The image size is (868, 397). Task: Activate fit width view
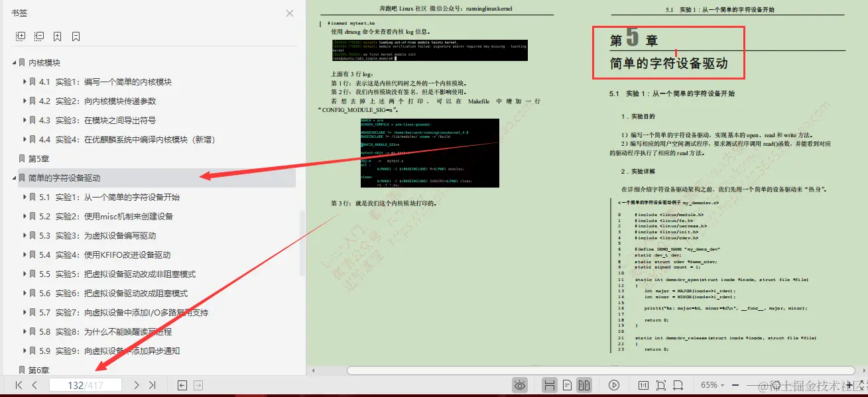[x=678, y=384]
